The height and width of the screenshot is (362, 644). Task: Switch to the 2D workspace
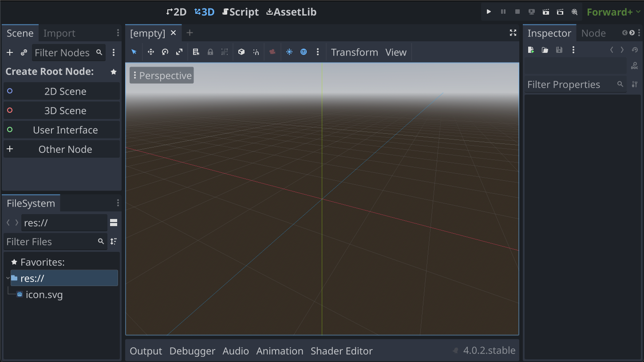[x=176, y=12]
